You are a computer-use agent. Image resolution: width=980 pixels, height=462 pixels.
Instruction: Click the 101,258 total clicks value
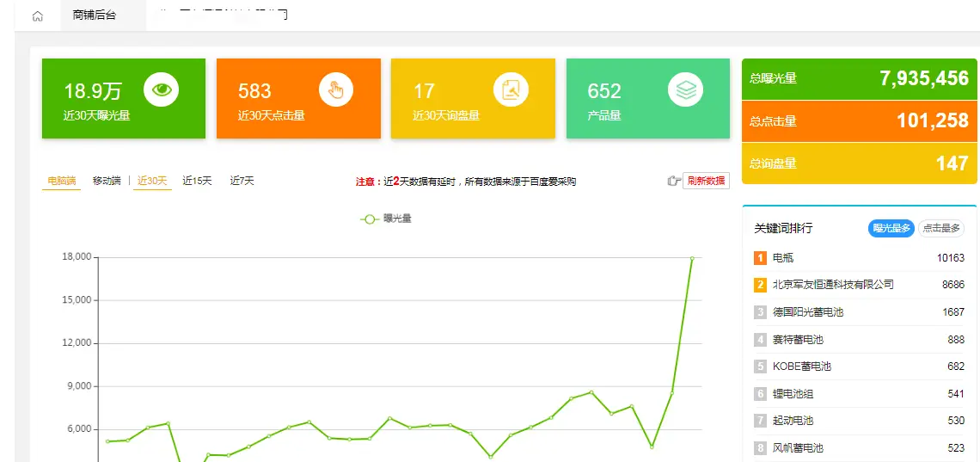[933, 120]
